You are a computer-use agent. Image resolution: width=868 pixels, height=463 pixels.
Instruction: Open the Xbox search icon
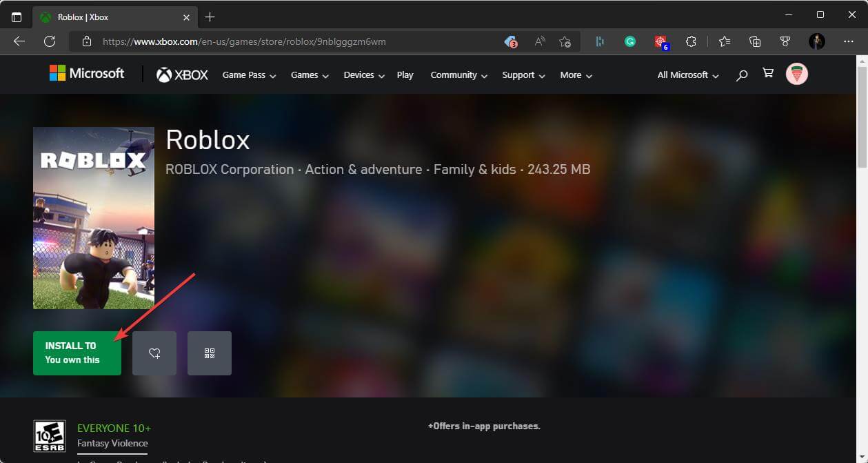pyautogui.click(x=741, y=75)
